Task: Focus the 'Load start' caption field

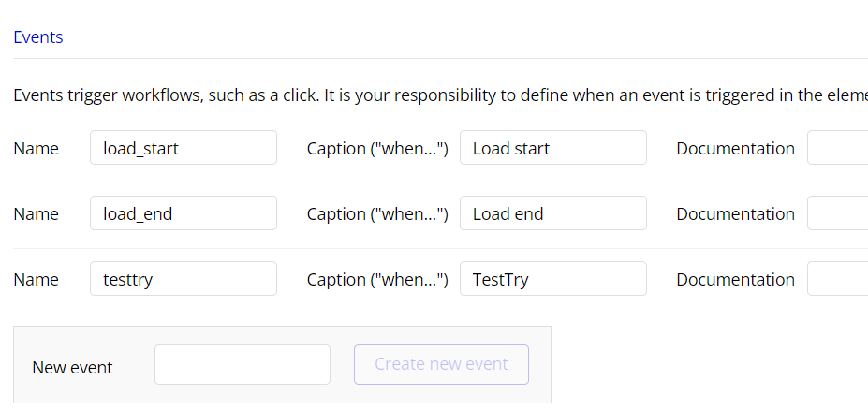Action: click(x=552, y=148)
